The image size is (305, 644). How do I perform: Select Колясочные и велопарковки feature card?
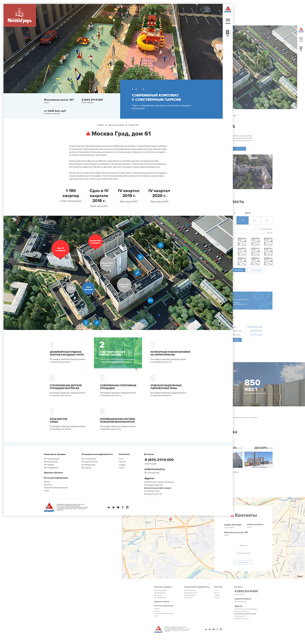click(x=169, y=353)
